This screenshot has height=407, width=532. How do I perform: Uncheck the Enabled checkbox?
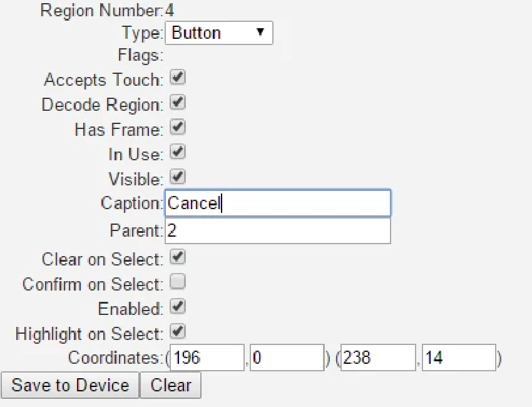pos(178,306)
